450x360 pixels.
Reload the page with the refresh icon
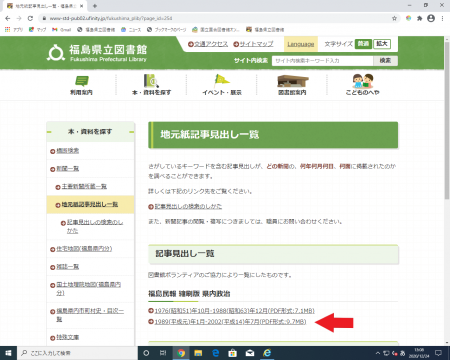[x=30, y=18]
